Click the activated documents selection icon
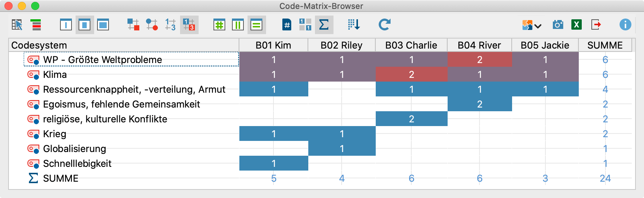Viewport: 644px width, 198px height. pyautogui.click(x=17, y=25)
